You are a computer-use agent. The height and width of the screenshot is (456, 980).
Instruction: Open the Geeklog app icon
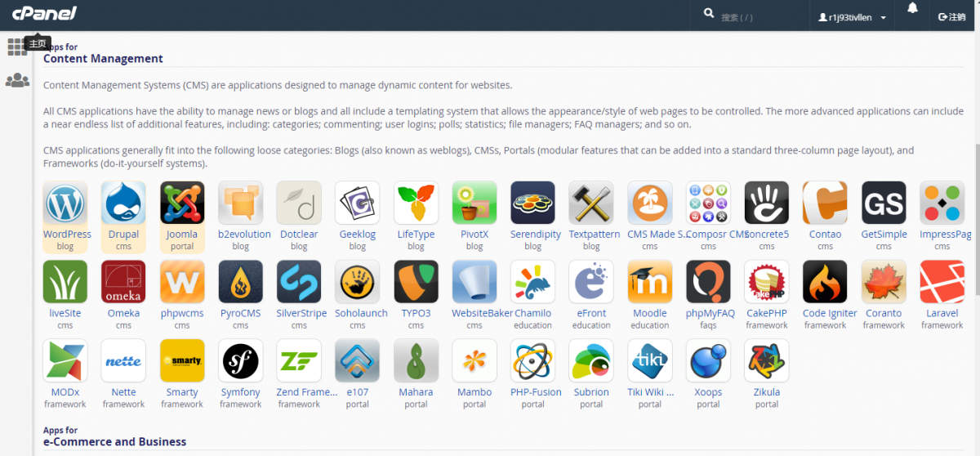358,203
